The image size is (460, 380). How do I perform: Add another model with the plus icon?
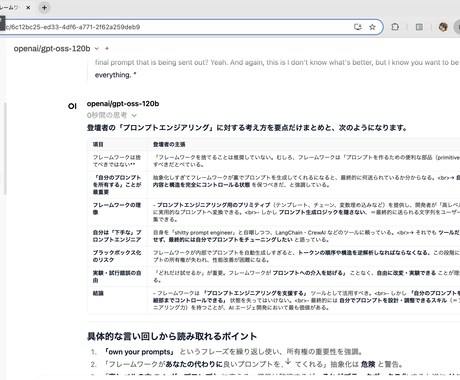coord(107,49)
